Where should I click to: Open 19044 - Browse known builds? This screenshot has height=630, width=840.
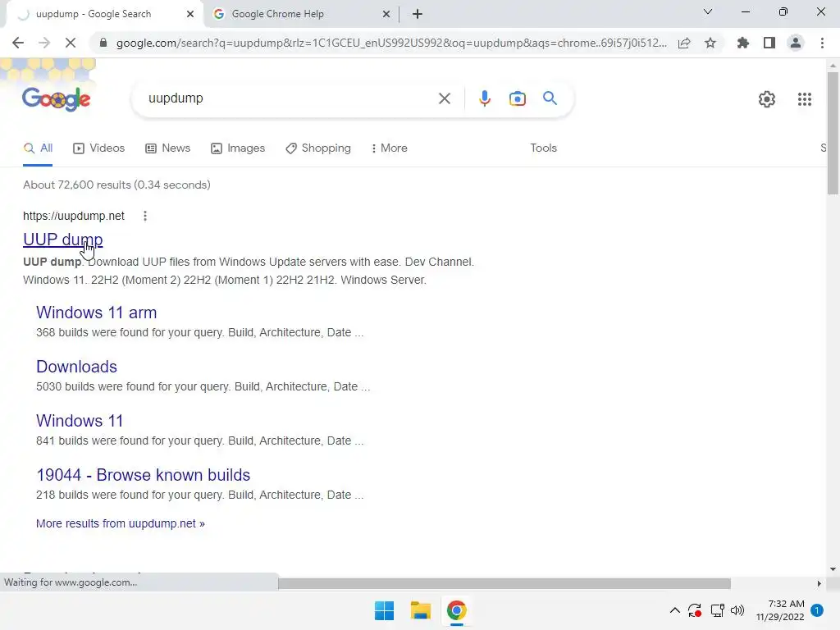pyautogui.click(x=143, y=475)
